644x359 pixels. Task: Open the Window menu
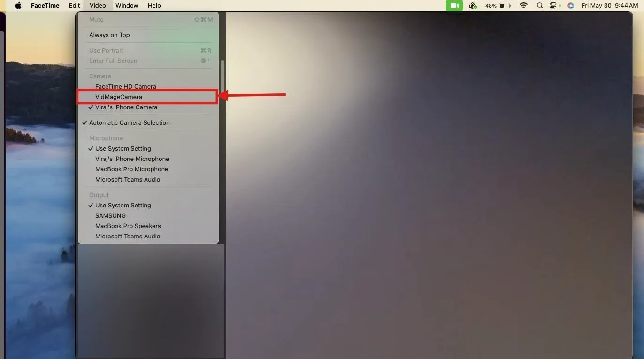pos(127,6)
